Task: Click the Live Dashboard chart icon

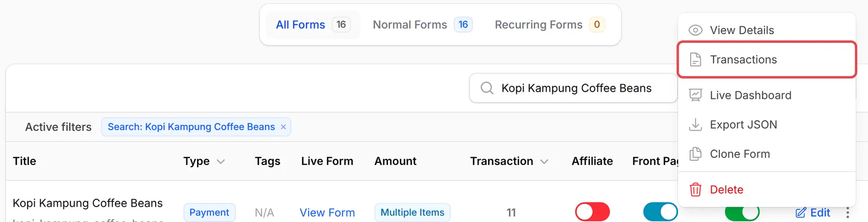Action: pyautogui.click(x=695, y=96)
